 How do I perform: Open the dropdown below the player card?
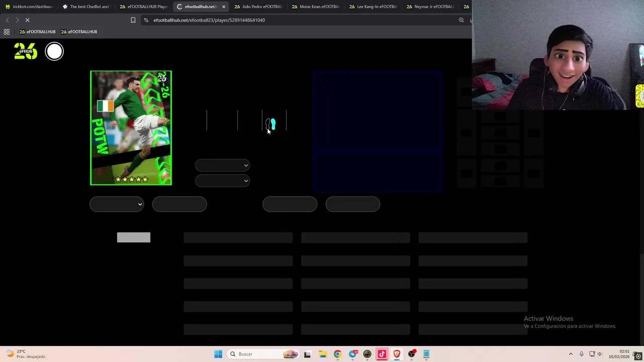click(x=117, y=204)
